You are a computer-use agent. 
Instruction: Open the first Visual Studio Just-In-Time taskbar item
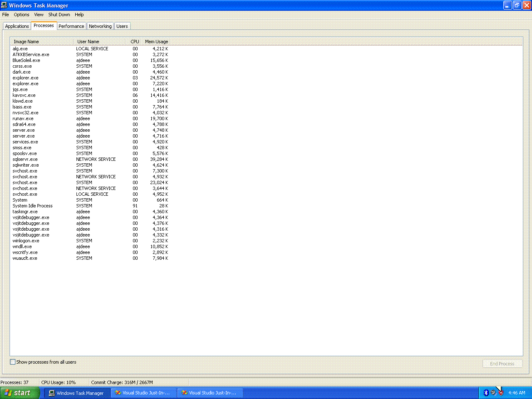pos(144,393)
